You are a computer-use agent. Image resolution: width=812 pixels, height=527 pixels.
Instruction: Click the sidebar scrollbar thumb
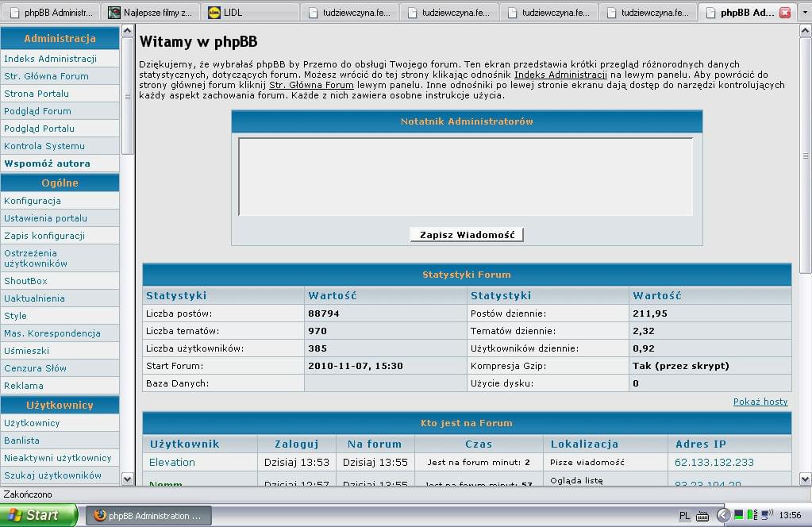(127, 96)
